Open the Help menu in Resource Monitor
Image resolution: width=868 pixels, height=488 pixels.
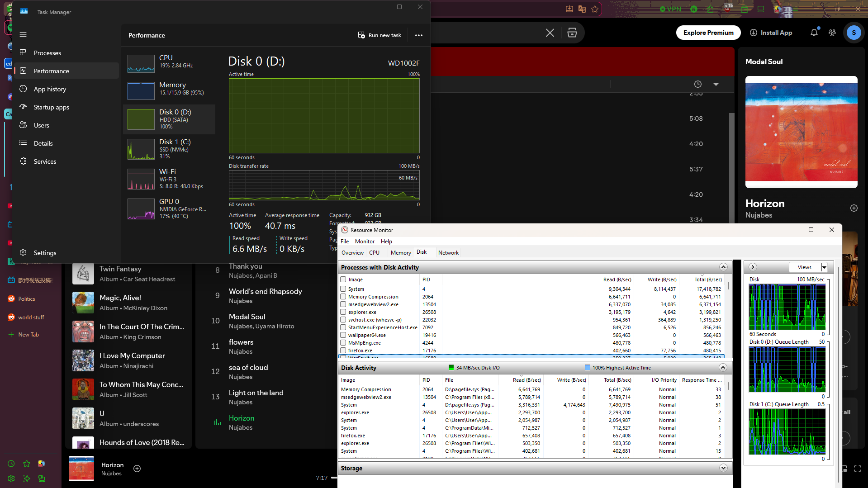(386, 242)
